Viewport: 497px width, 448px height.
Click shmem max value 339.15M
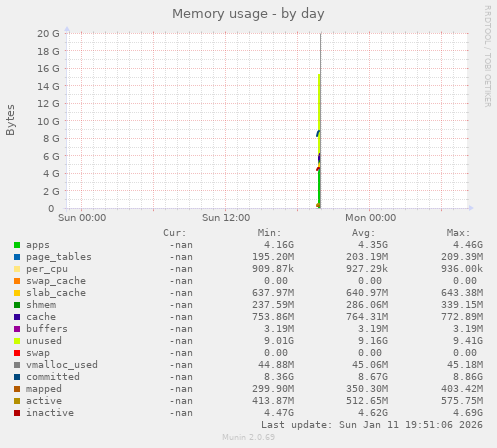462,305
